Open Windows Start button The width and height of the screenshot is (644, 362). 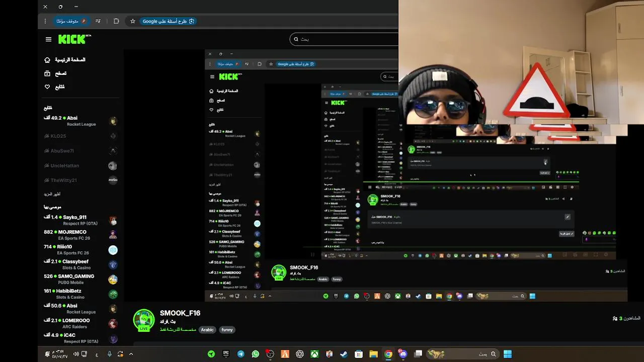508,354
